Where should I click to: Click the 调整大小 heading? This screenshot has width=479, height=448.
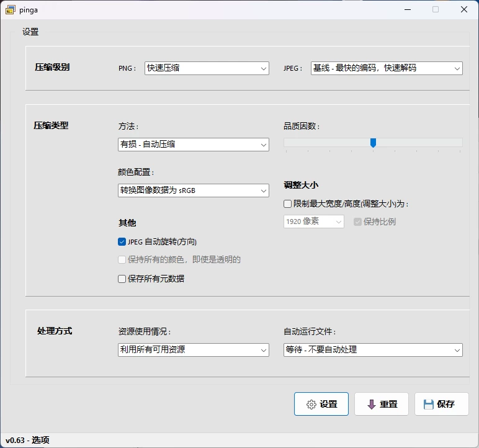[x=301, y=185]
